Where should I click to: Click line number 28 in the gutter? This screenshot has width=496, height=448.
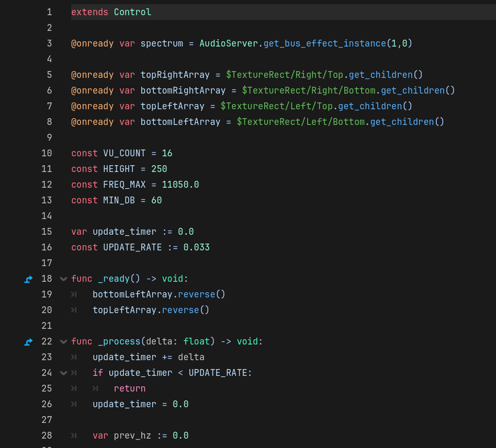point(47,435)
